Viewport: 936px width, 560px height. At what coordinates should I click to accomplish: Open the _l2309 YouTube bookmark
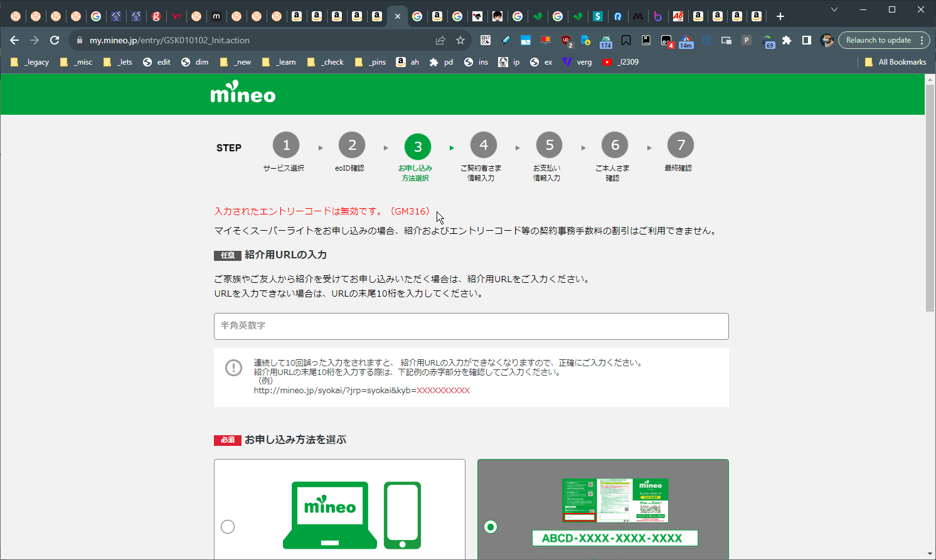pyautogui.click(x=620, y=62)
